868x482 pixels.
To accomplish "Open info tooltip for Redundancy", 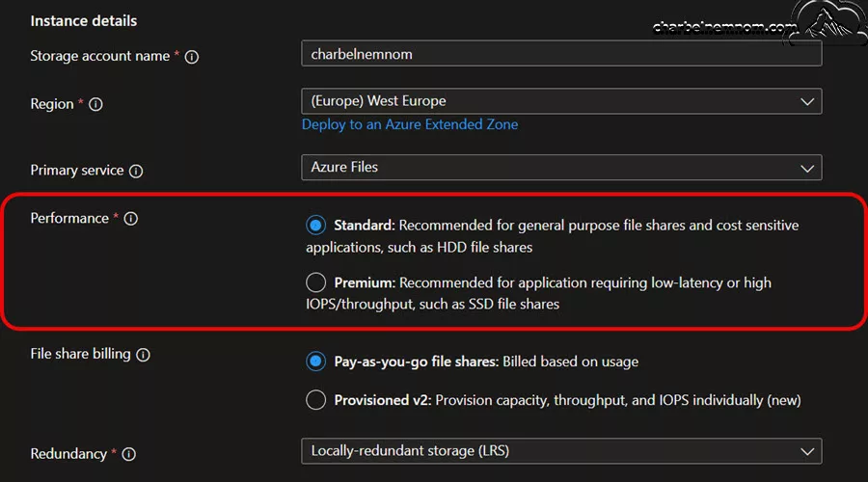I will (128, 454).
